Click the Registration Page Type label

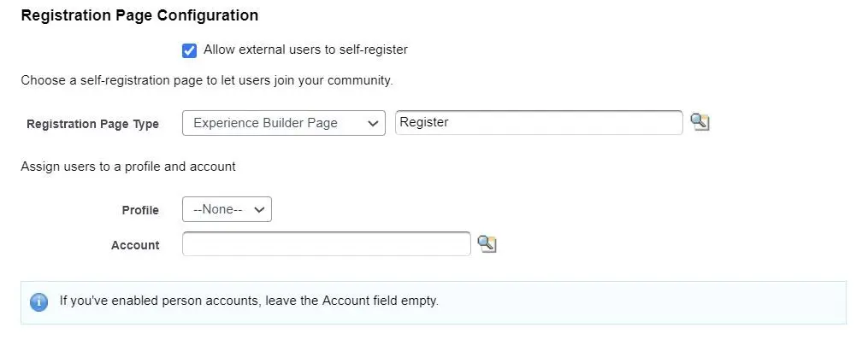[x=92, y=124]
